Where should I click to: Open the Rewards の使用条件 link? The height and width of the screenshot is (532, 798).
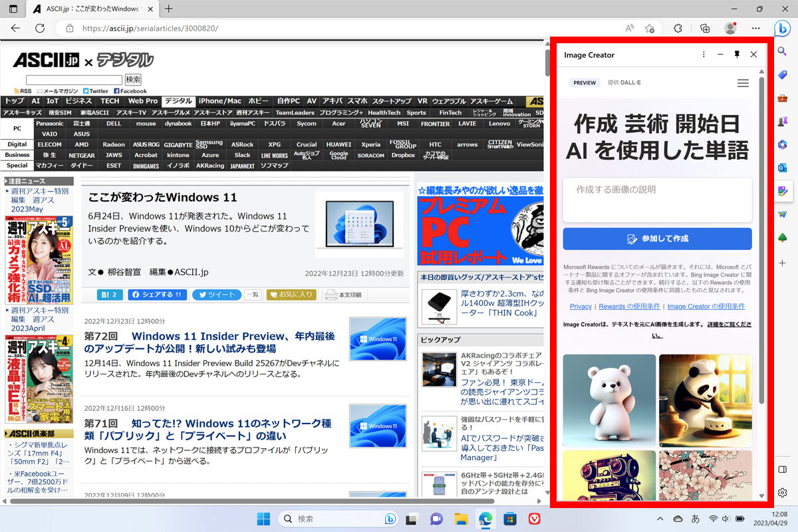(629, 307)
